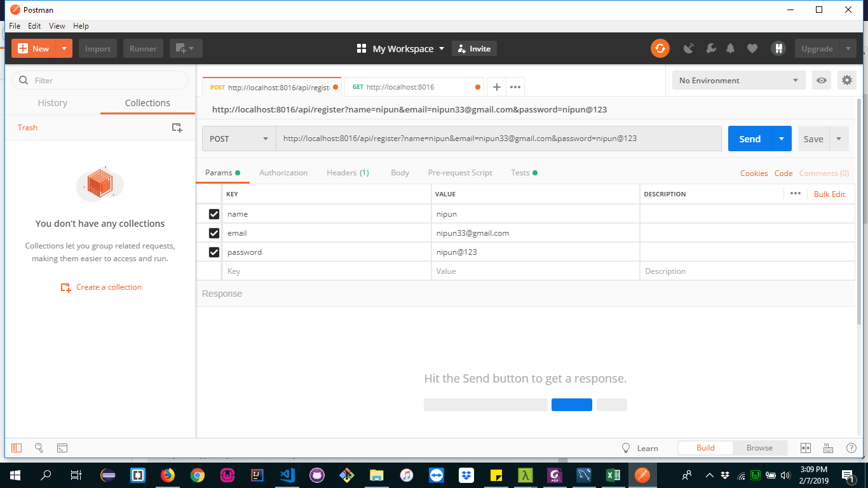This screenshot has width=868, height=488.
Task: Uncheck the email parameter checkbox
Action: pyautogui.click(x=214, y=233)
